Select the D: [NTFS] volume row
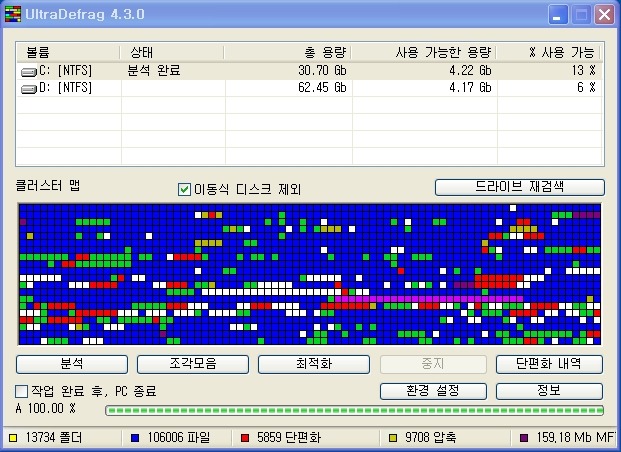 point(310,88)
